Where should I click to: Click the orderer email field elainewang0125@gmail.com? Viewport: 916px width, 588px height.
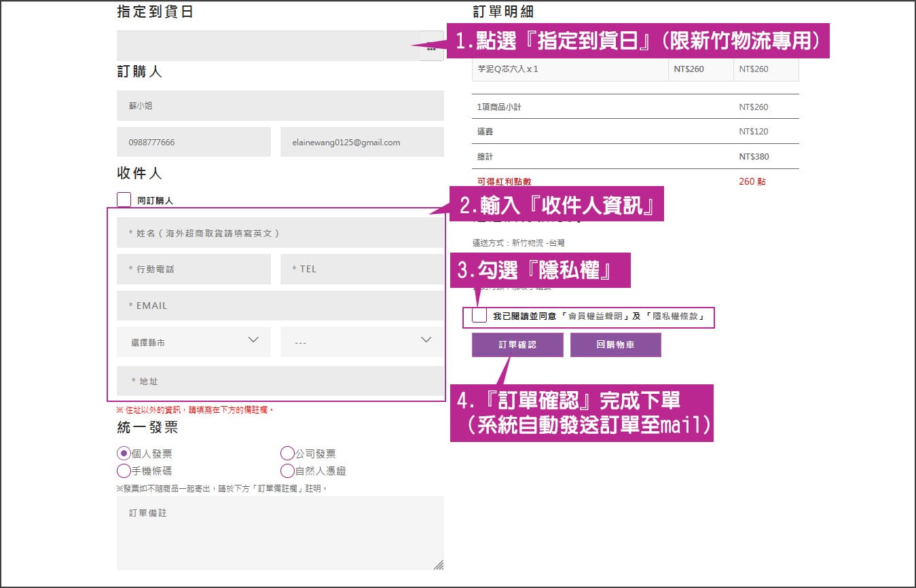tap(362, 142)
